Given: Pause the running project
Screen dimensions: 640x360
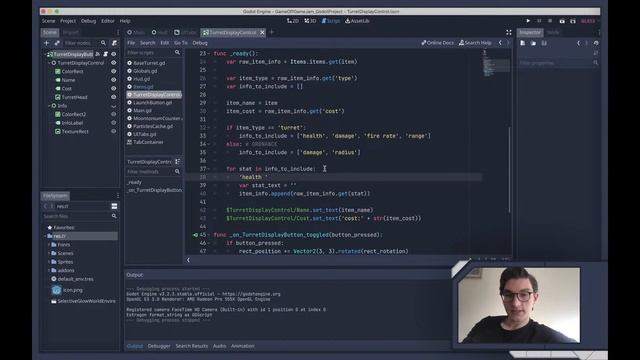Looking at the screenshot, I should pyautogui.click(x=539, y=21).
